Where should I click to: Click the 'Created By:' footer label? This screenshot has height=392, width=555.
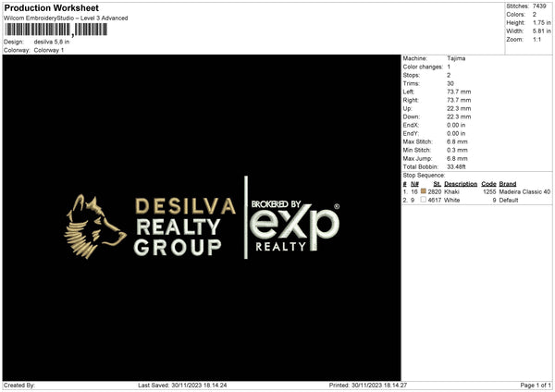click(19, 385)
